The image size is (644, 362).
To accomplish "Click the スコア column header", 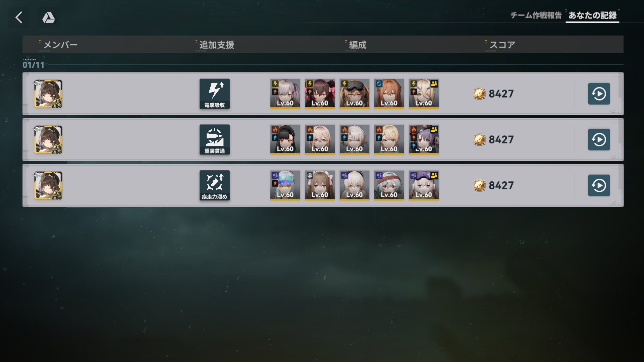I will tap(502, 45).
